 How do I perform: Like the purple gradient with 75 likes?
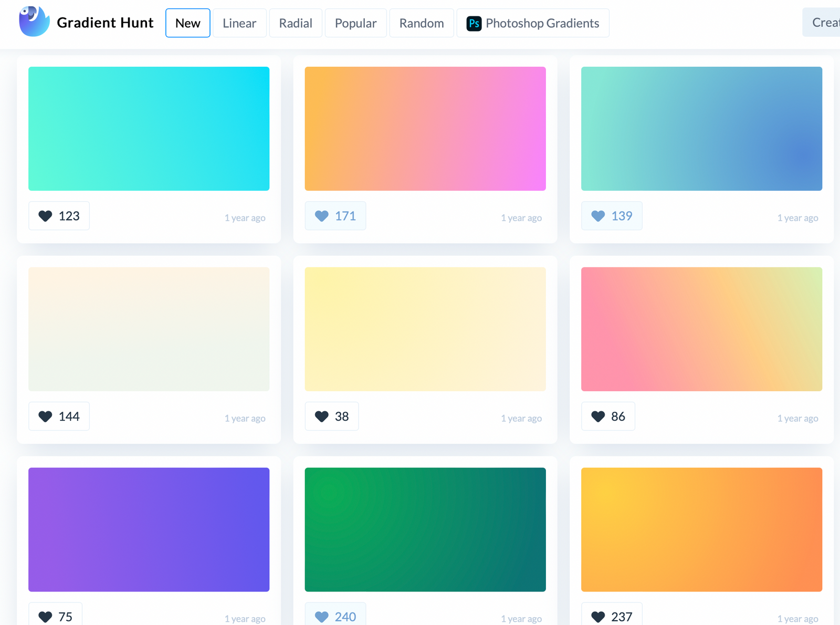pyautogui.click(x=45, y=616)
